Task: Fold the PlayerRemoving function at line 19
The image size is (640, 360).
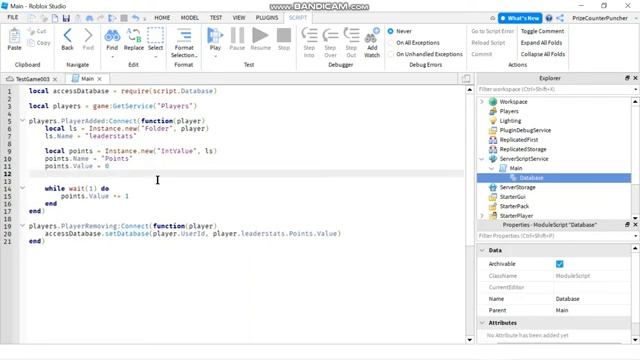Action: point(22,226)
